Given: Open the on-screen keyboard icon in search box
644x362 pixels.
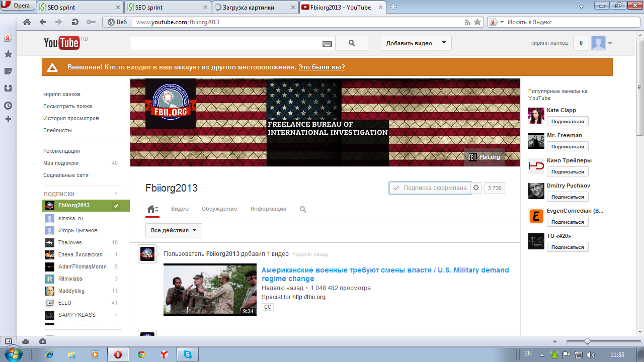Looking at the screenshot, I should tap(328, 44).
